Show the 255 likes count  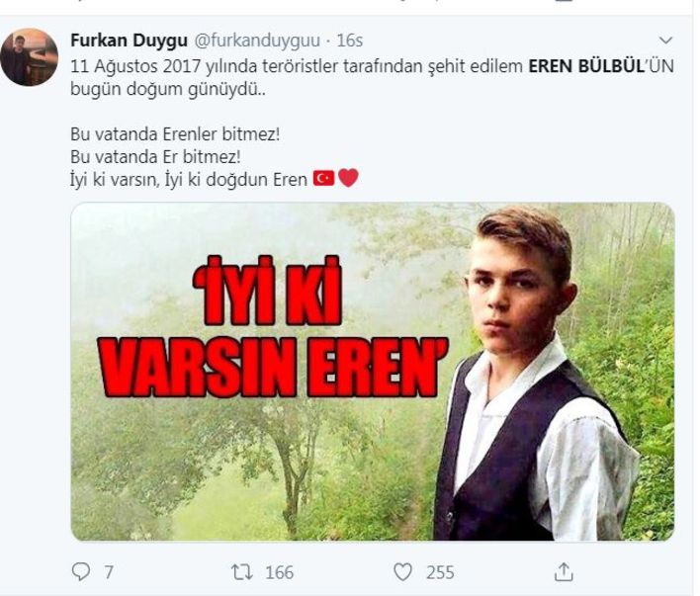(440, 572)
